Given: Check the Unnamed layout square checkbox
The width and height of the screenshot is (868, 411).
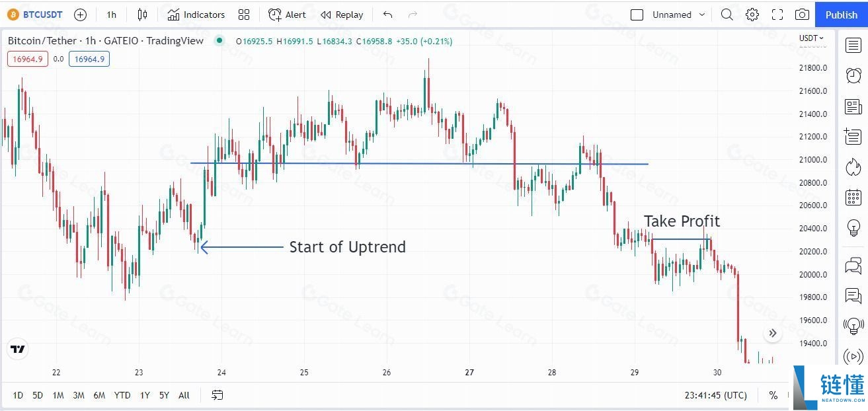Looking at the screenshot, I should (x=637, y=15).
